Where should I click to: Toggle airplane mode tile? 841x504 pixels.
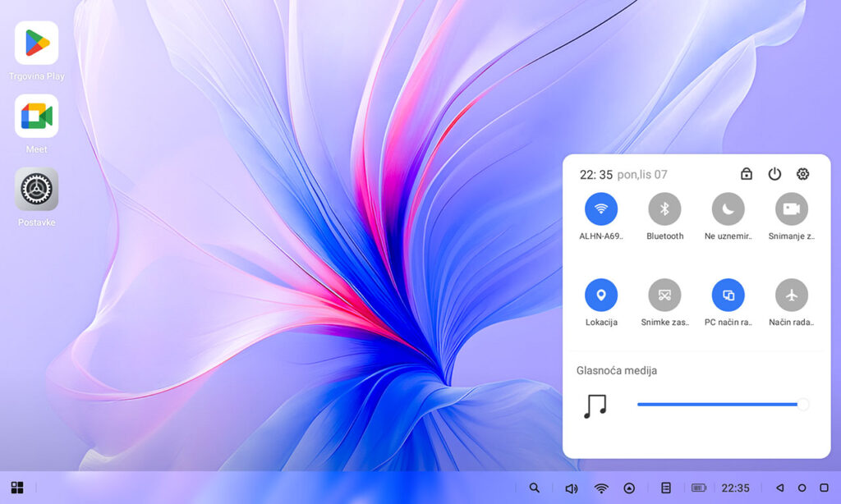point(792,295)
